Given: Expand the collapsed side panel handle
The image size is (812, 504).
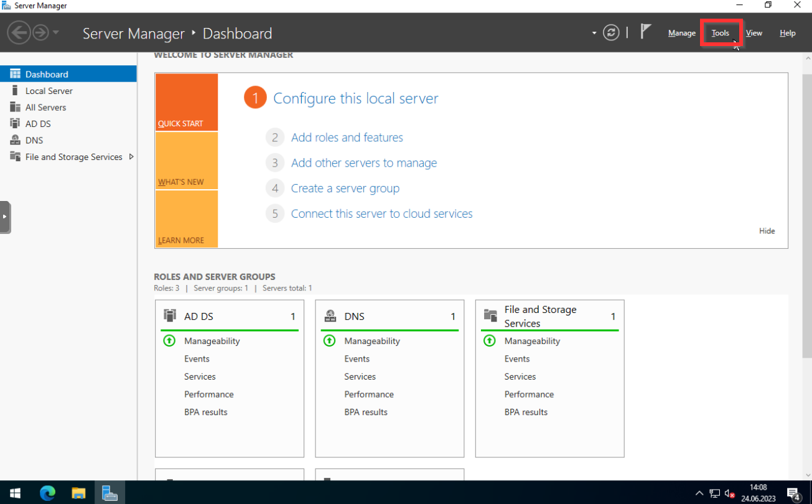Looking at the screenshot, I should pos(5,217).
